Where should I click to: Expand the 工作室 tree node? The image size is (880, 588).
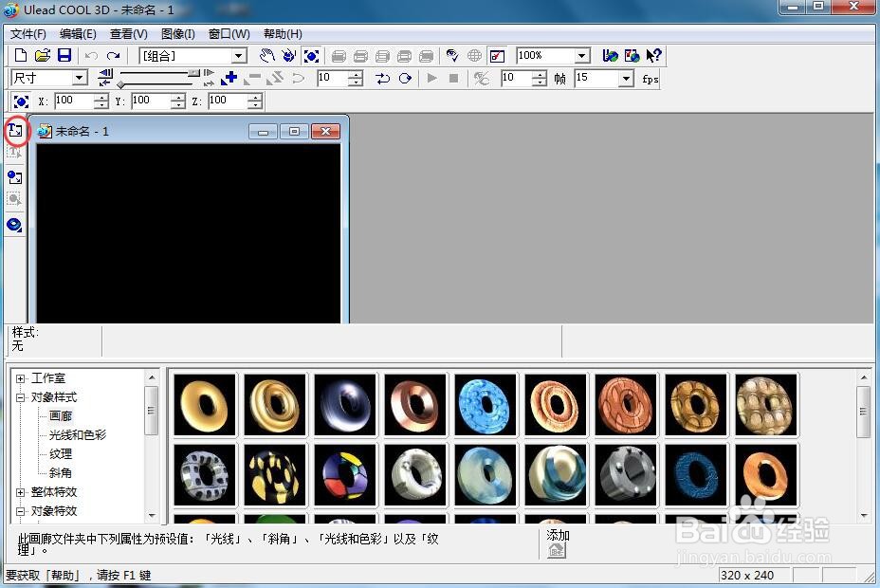(x=20, y=378)
